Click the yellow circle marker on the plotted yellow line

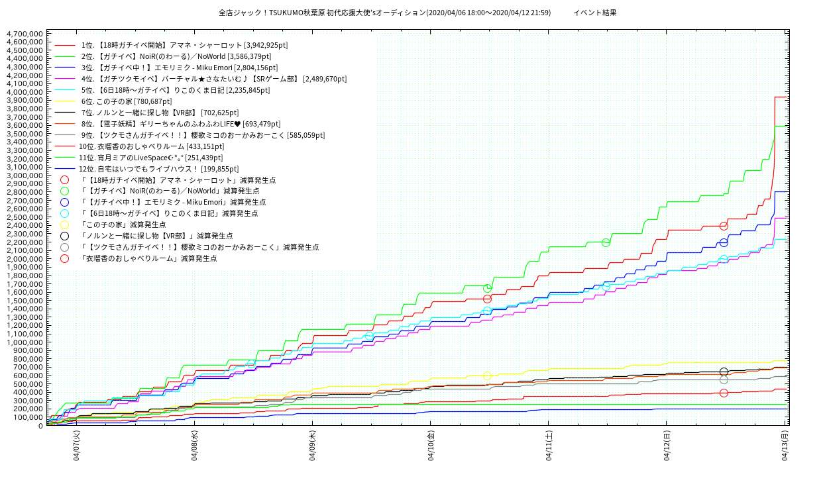click(488, 376)
